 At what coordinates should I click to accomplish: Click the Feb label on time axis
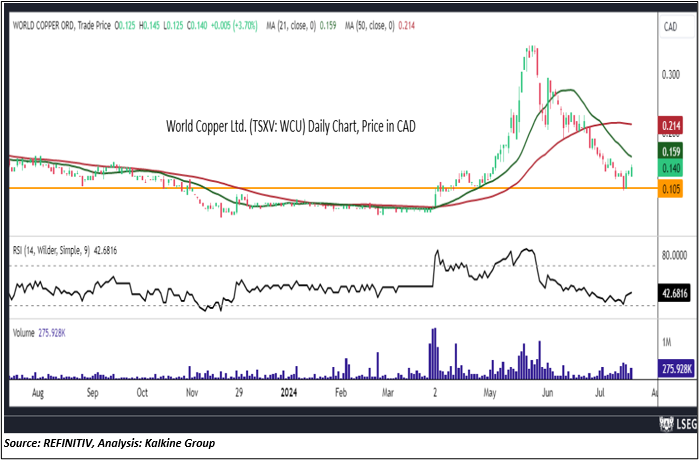(341, 394)
